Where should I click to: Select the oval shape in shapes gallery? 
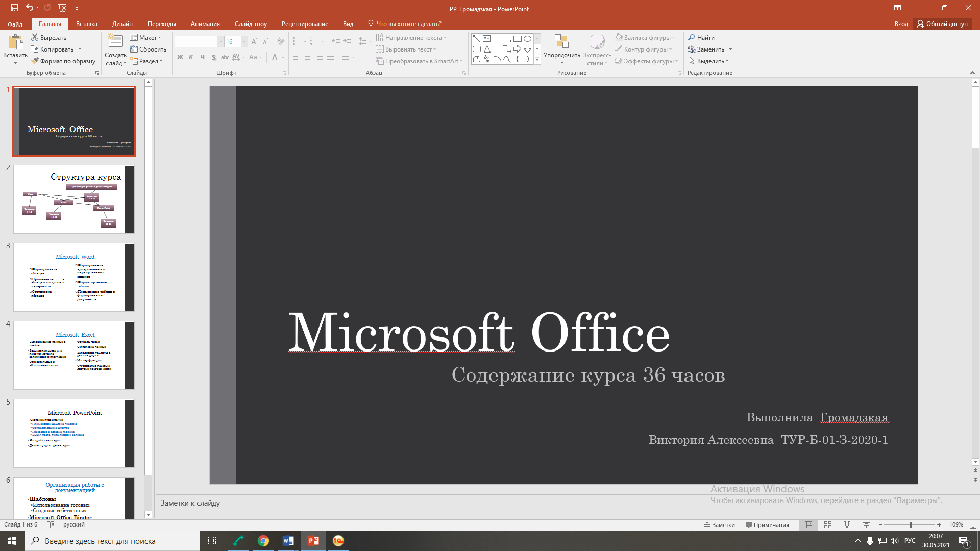(x=527, y=39)
